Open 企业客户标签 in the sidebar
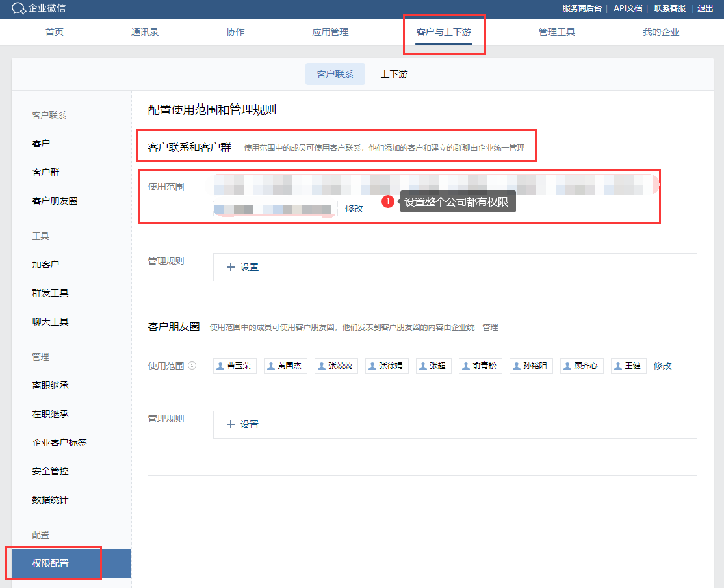Screen dimensions: 724x588 59,442
